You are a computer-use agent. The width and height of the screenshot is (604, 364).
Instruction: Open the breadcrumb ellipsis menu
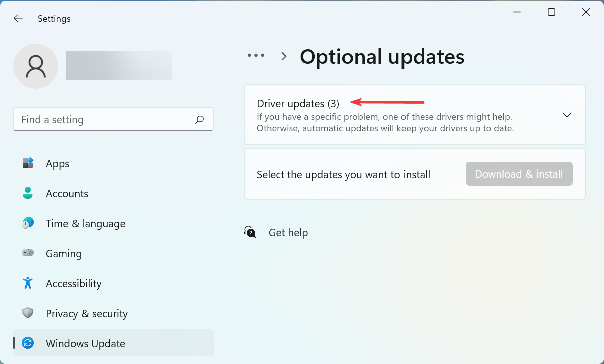pos(256,55)
